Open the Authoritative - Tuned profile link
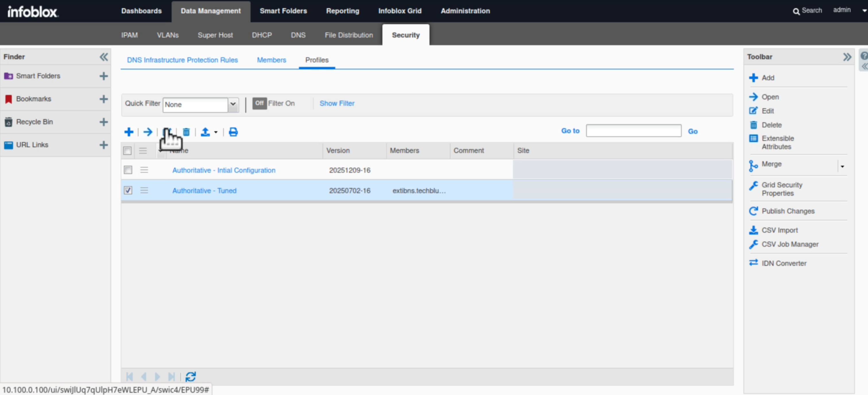 [204, 191]
